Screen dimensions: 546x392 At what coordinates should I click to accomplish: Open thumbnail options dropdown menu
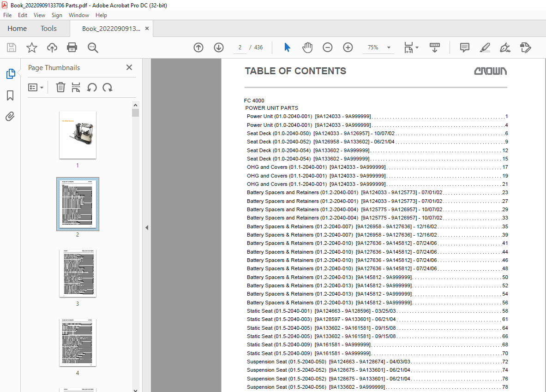click(36, 87)
